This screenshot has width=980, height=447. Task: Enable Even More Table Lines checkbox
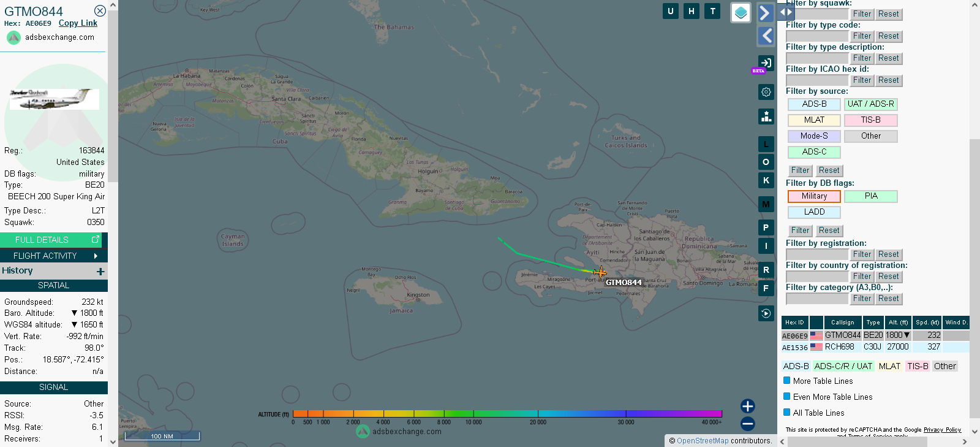[x=786, y=397]
